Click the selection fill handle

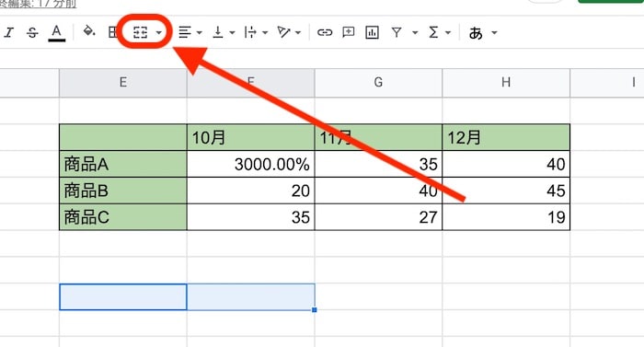pyautogui.click(x=315, y=309)
